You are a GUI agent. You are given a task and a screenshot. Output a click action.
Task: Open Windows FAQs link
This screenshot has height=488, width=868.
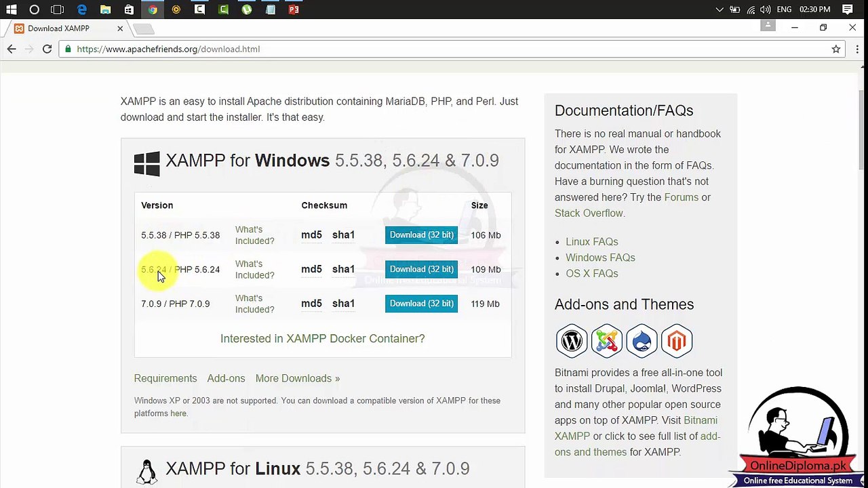point(600,258)
